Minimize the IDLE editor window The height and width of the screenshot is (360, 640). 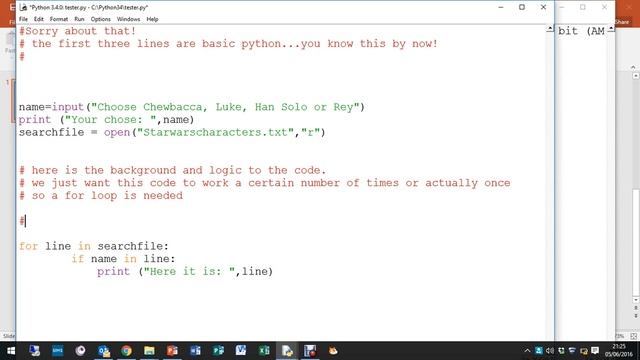tap(501, 7)
